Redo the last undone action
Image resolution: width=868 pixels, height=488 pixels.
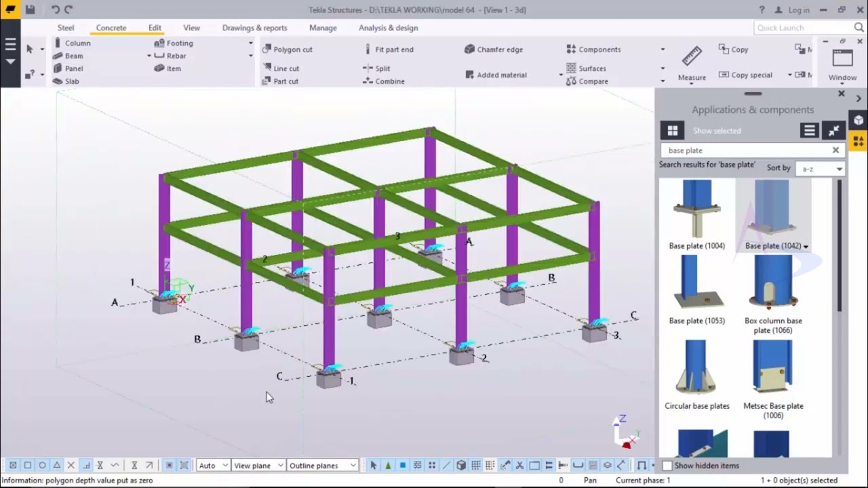coord(68,9)
